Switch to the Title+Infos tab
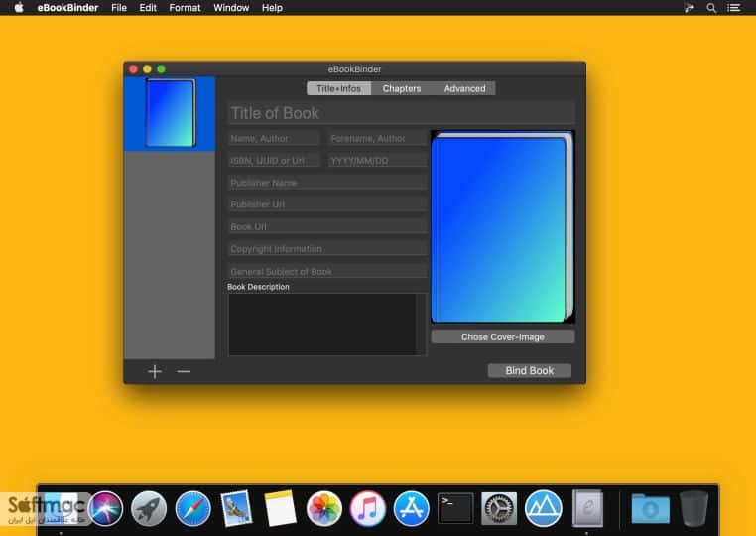 (x=339, y=88)
